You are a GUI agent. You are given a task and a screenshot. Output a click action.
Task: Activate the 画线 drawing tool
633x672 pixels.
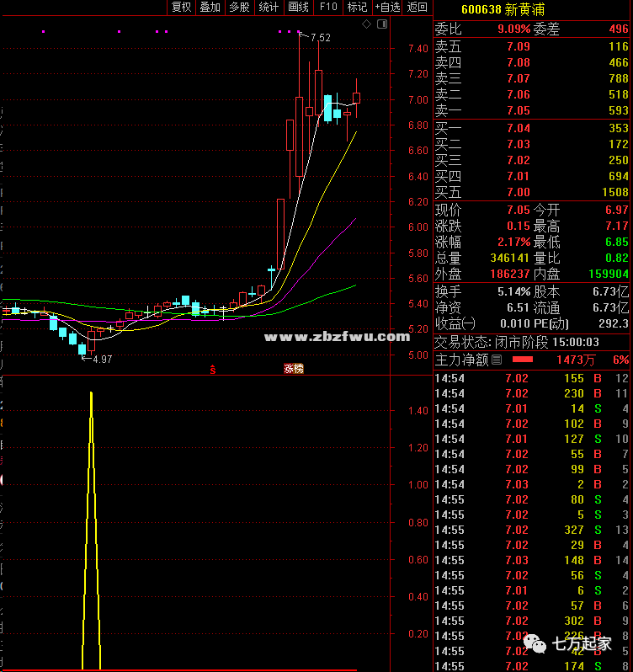(298, 8)
